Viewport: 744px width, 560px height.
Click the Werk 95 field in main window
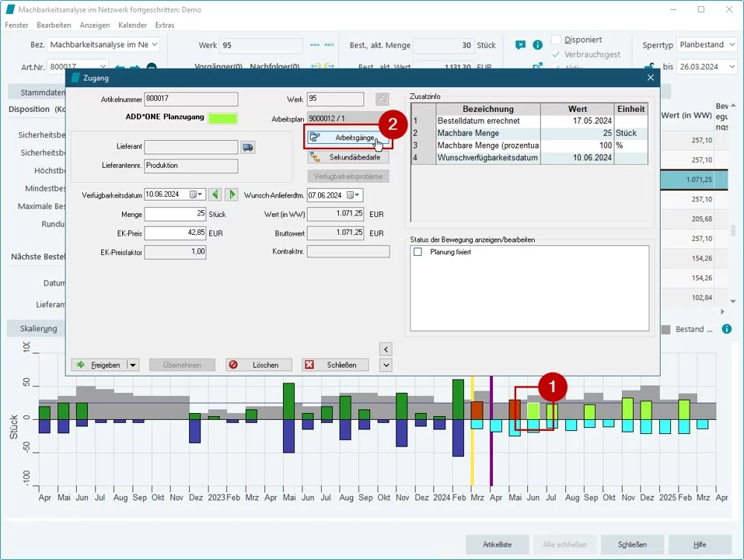pyautogui.click(x=261, y=45)
